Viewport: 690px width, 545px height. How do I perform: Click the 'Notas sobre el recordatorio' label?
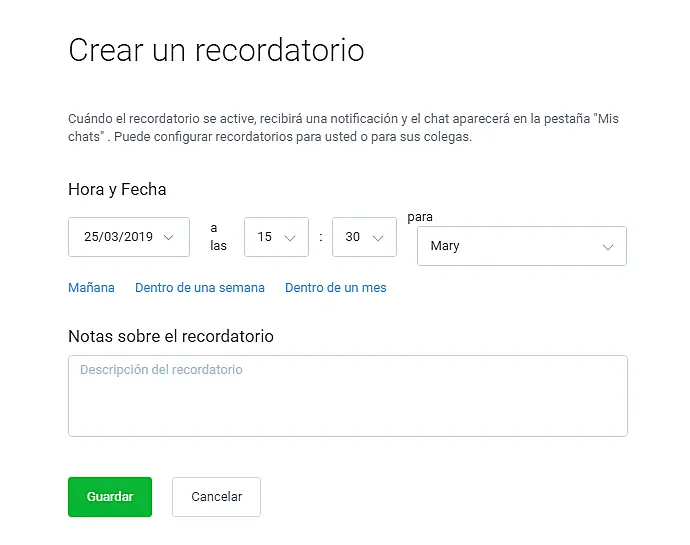click(x=170, y=336)
